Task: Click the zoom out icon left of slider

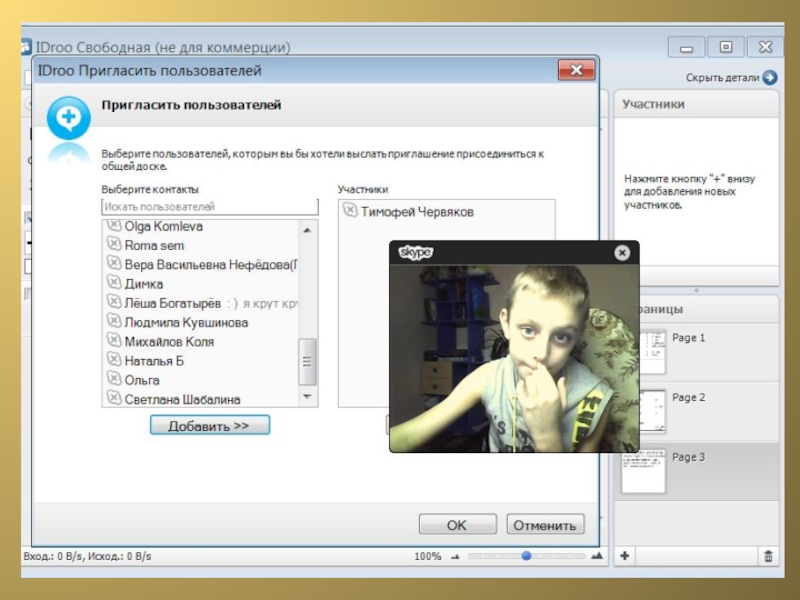Action: click(x=455, y=556)
